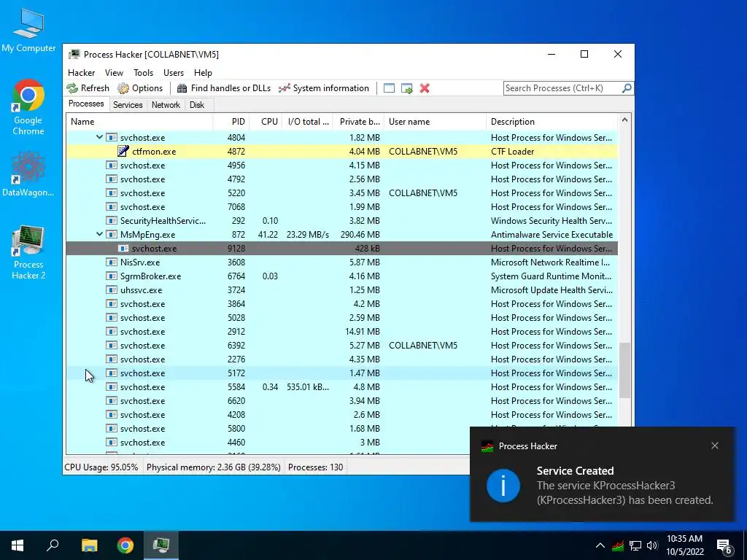Image resolution: width=747 pixels, height=560 pixels.
Task: Select the ctfmon.exe process row
Action: [341, 152]
